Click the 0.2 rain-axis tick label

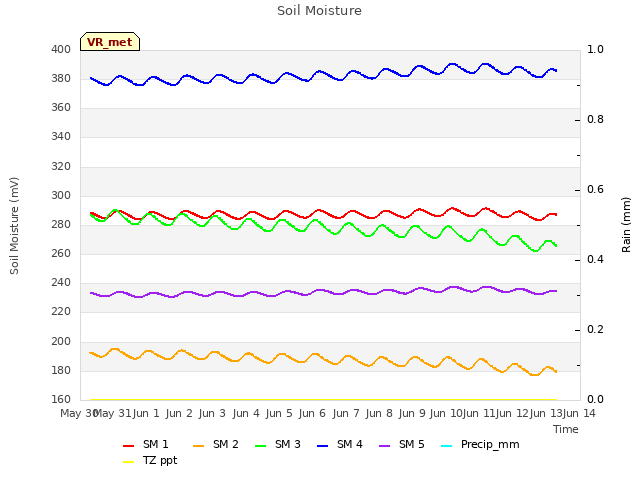pyautogui.click(x=595, y=330)
